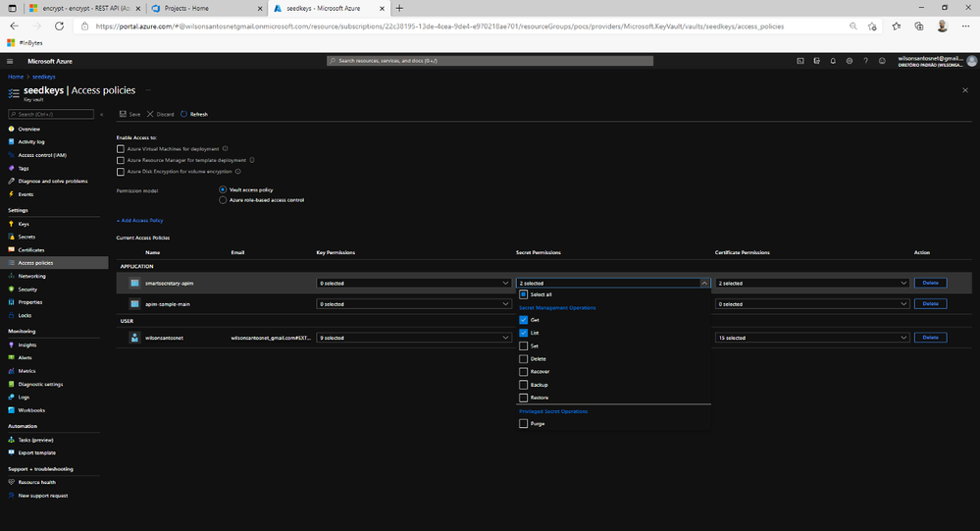Check the Delete secret permission
Viewport: 980px width, 531px height.
point(523,359)
